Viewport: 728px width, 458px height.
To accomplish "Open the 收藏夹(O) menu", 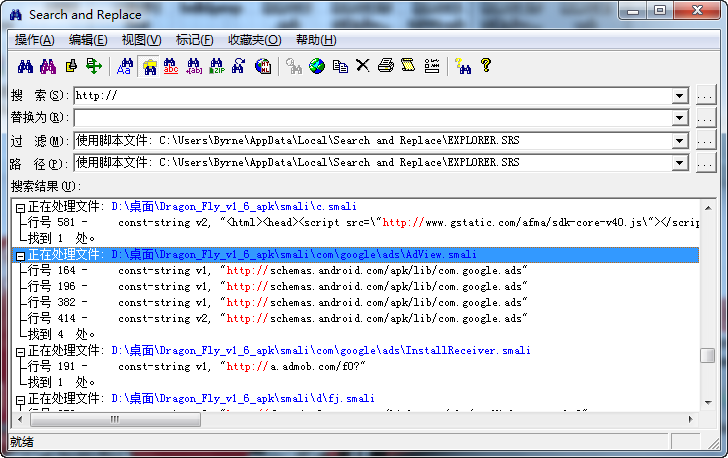I will click(254, 40).
